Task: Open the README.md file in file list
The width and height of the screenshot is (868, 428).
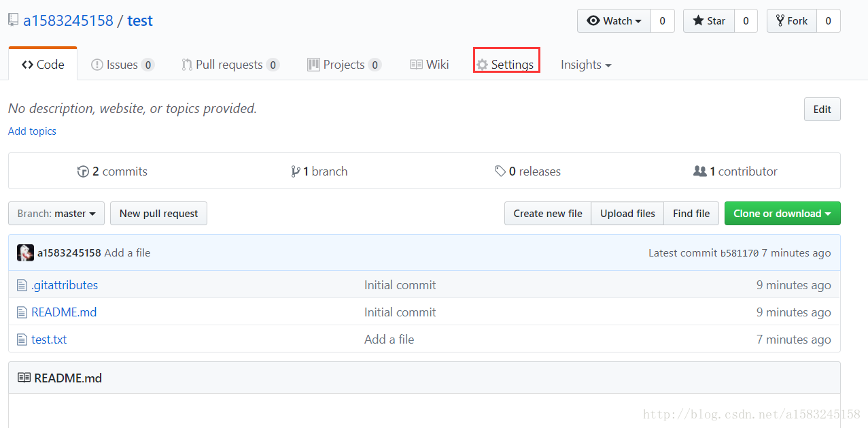Action: point(64,312)
